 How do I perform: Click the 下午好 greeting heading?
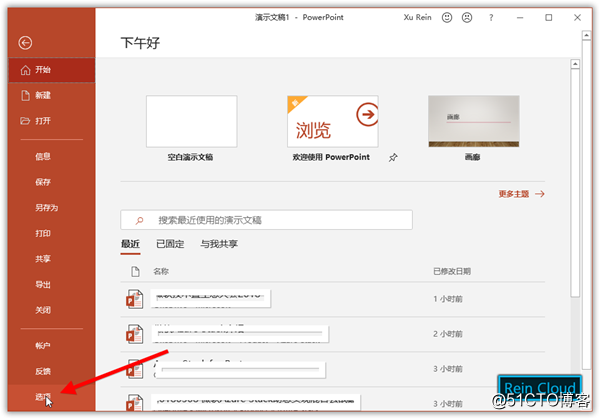point(140,43)
